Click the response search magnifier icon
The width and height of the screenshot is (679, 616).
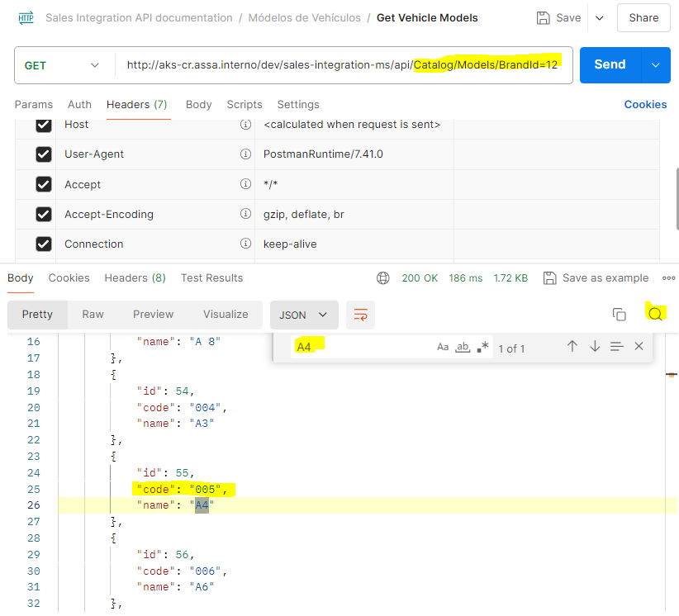[655, 314]
